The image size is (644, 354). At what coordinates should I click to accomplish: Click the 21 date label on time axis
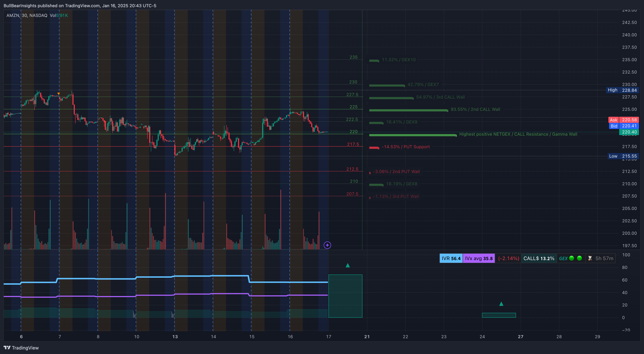click(367, 337)
